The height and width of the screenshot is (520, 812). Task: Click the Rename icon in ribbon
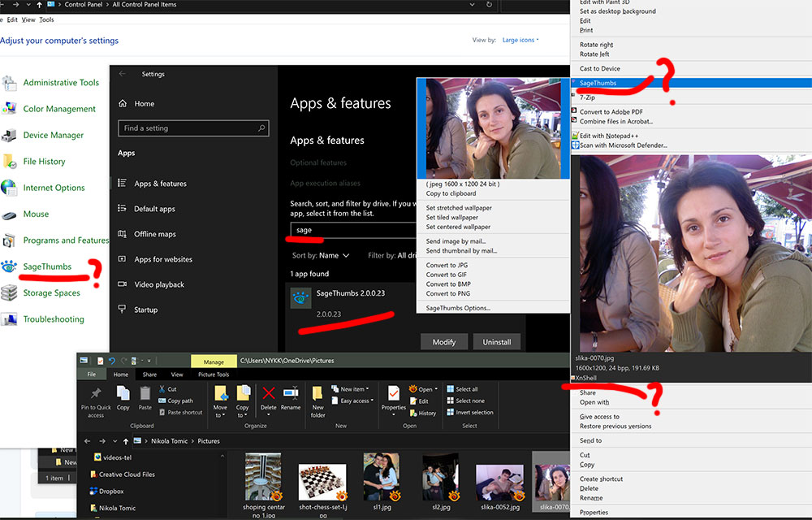pos(291,394)
